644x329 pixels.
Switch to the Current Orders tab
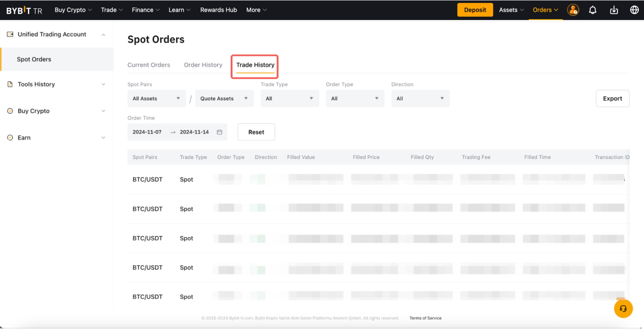click(x=149, y=65)
